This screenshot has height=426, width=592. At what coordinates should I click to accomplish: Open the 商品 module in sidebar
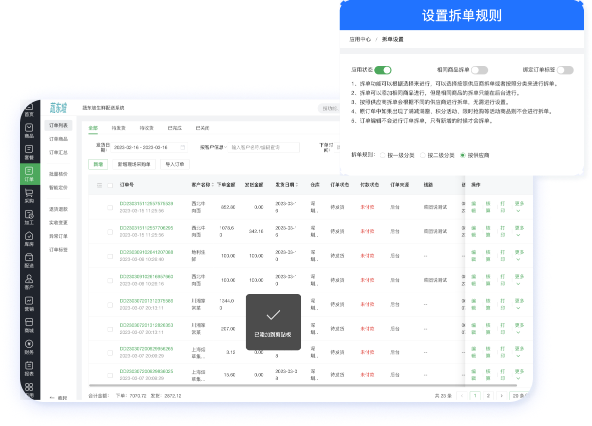point(29,130)
